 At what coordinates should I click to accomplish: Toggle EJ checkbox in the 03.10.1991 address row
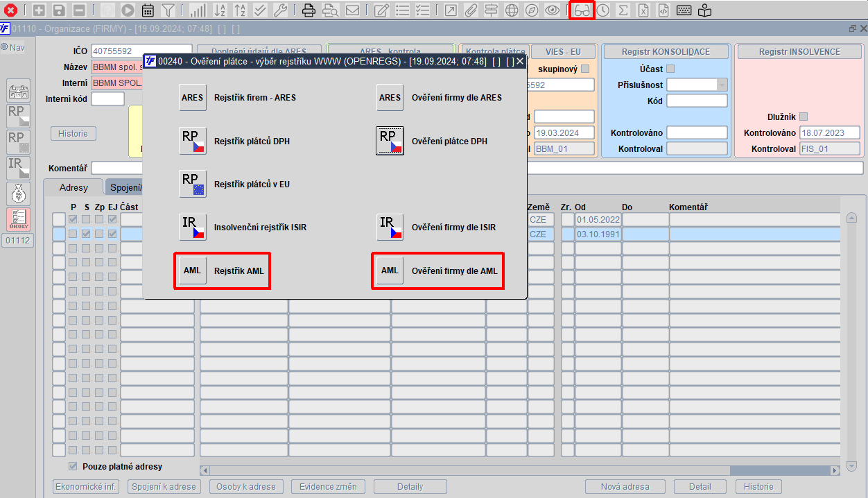[112, 234]
